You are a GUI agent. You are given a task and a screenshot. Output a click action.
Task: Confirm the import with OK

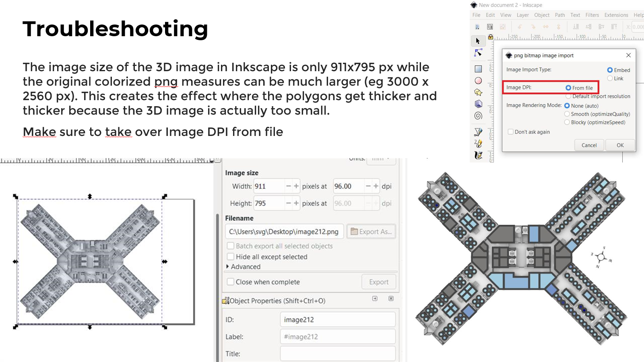pos(620,145)
